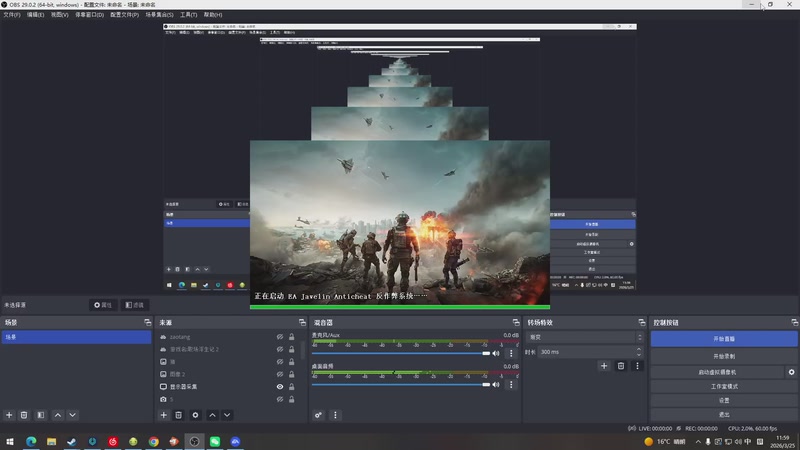The image size is (800, 450).
Task: Undock the Sources panel float icon
Action: click(302, 322)
